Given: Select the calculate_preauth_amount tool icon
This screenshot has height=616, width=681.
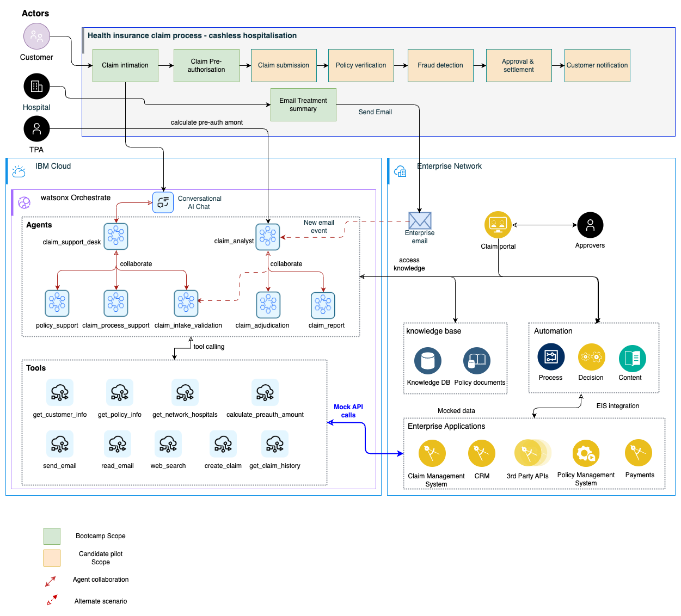Looking at the screenshot, I should (265, 392).
